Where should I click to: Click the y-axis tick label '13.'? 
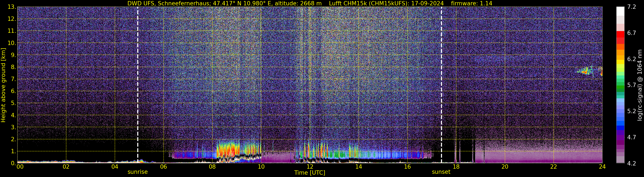pyautogui.click(x=12, y=7)
